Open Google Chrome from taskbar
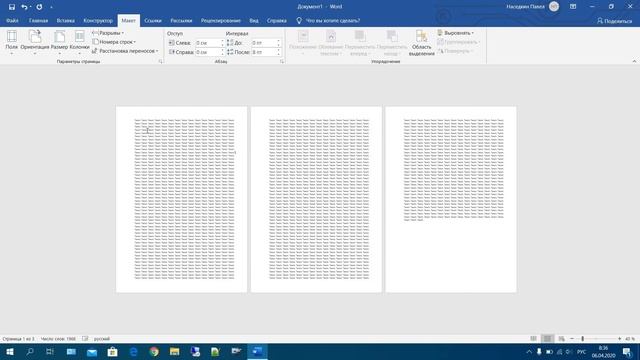The image size is (640, 360). (x=154, y=352)
